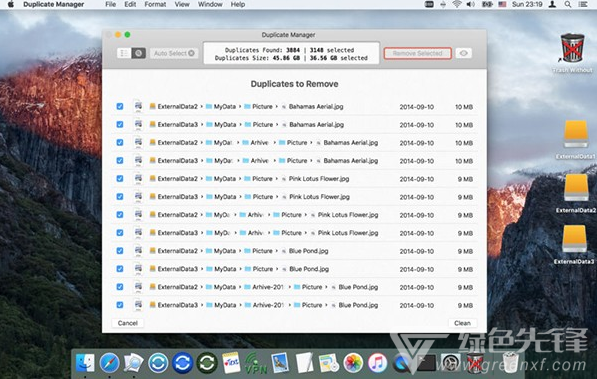Open the Auto Select dropdown
Viewport: 597px width, 379px height.
click(x=174, y=53)
